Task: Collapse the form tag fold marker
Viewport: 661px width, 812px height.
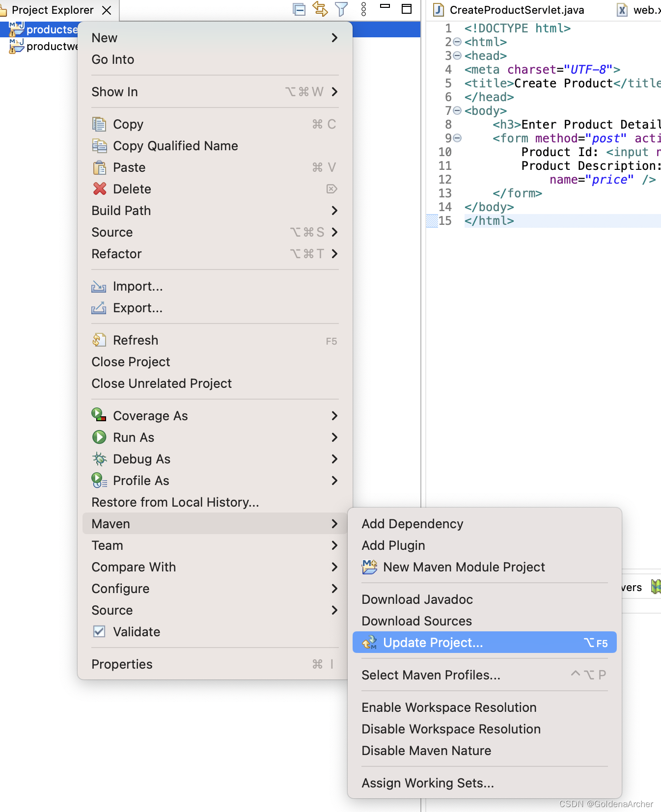Action: (457, 138)
